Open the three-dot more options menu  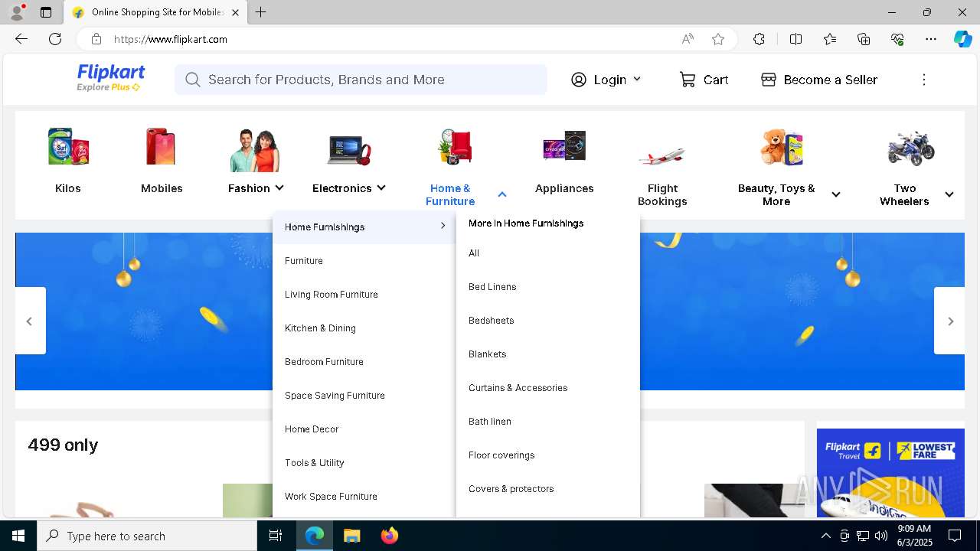924,80
